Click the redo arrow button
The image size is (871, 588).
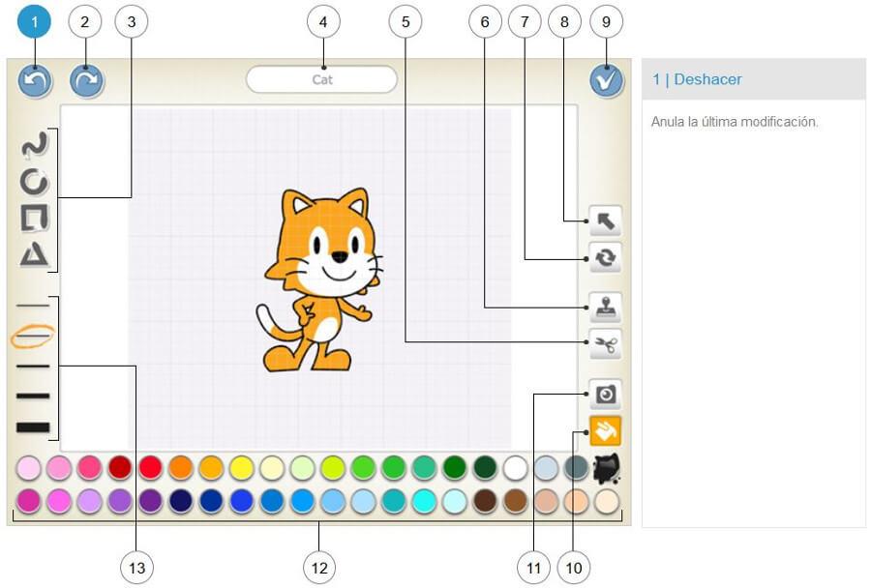[x=85, y=80]
